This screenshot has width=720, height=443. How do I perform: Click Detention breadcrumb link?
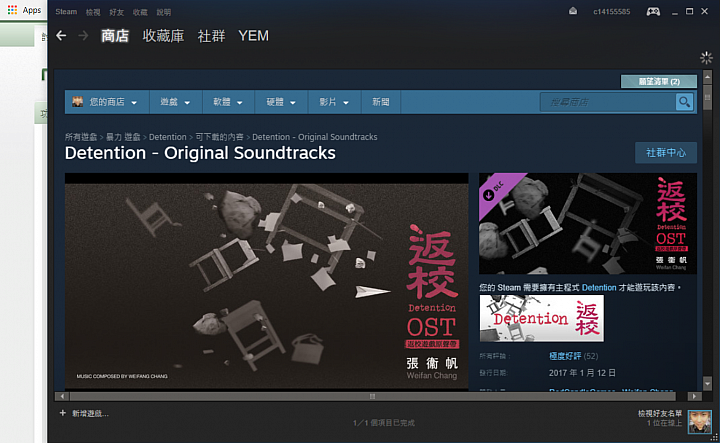[x=168, y=137]
